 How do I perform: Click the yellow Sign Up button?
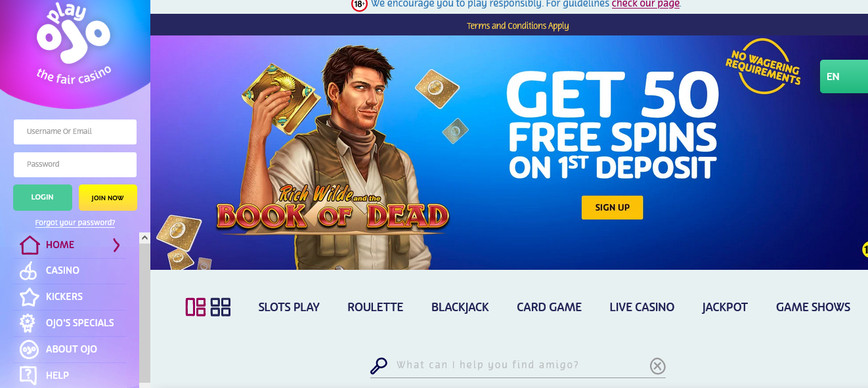point(612,207)
